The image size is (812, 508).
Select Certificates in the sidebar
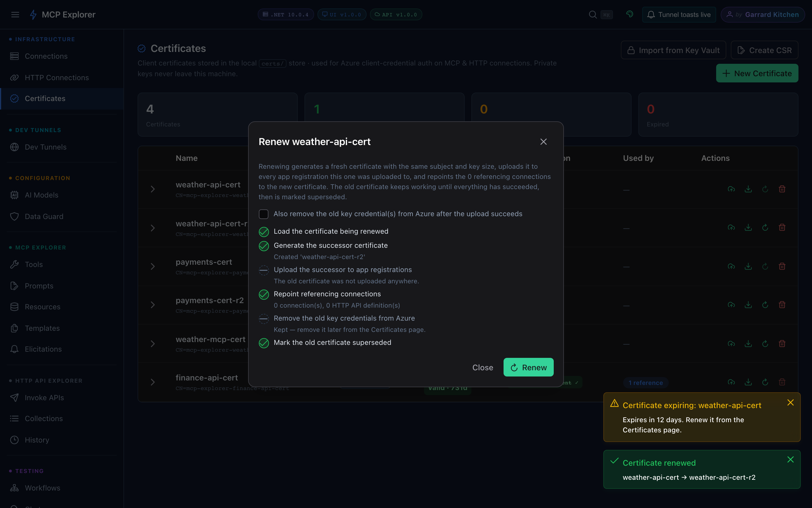[x=62, y=98]
